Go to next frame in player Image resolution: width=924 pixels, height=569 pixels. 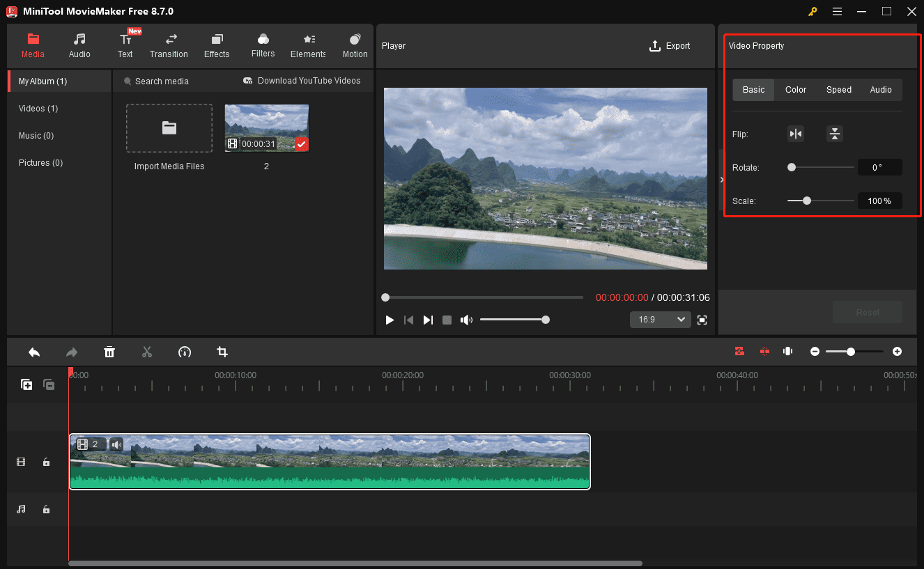(428, 320)
